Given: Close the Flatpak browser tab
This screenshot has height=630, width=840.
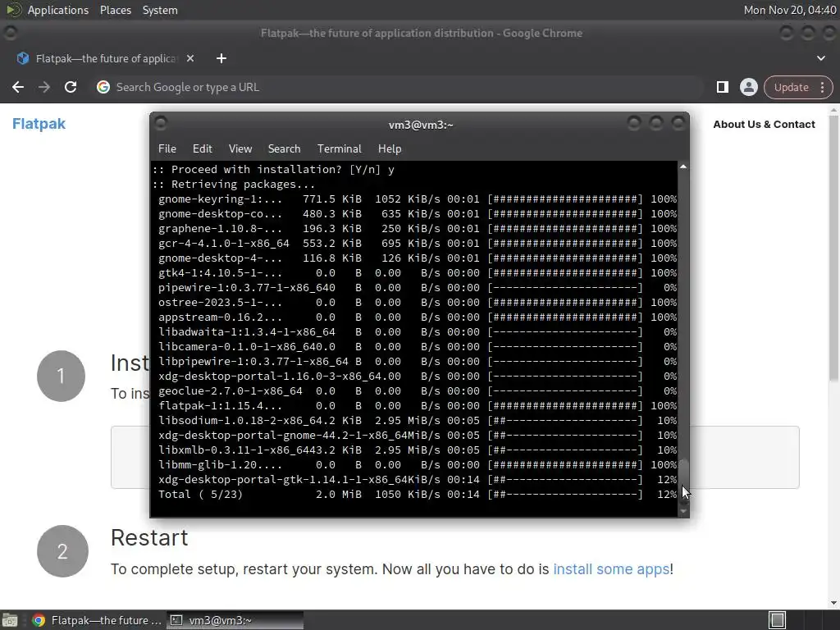Looking at the screenshot, I should [x=190, y=58].
